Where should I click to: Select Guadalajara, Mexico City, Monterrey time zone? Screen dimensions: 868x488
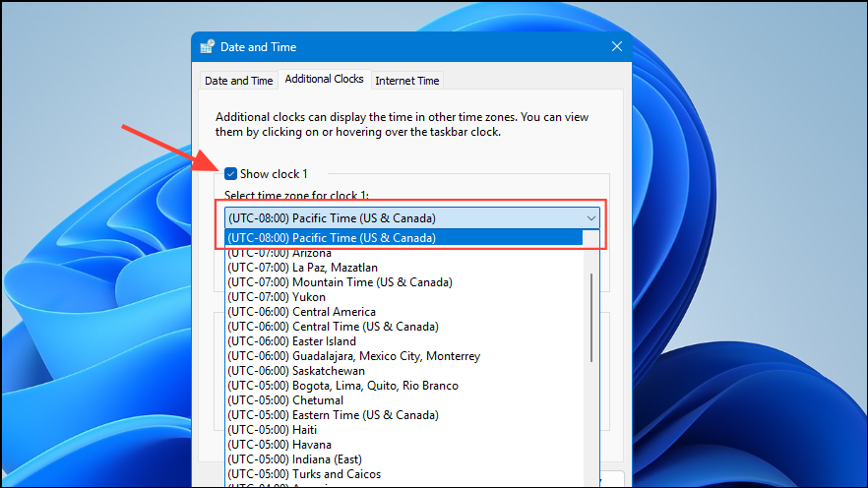[x=404, y=356]
